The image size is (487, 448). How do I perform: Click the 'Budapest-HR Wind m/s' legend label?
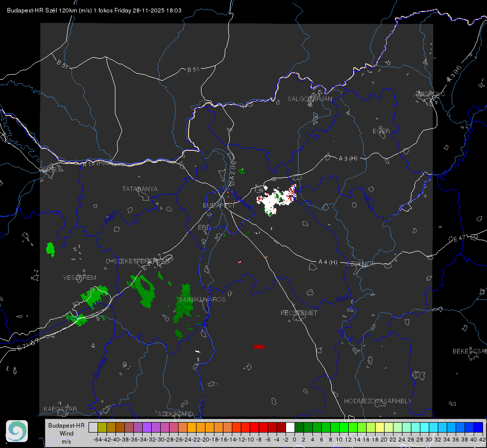click(66, 434)
